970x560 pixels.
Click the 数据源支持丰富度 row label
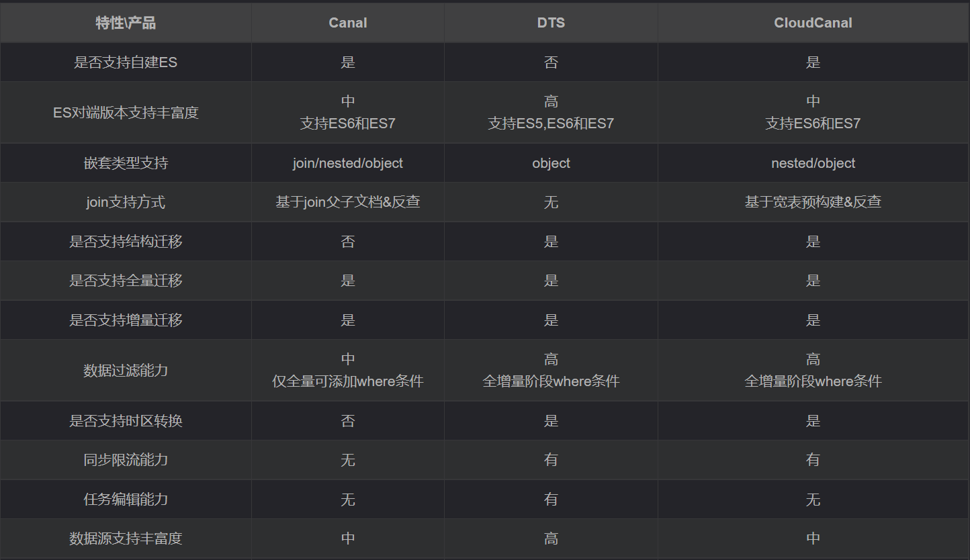click(x=126, y=539)
